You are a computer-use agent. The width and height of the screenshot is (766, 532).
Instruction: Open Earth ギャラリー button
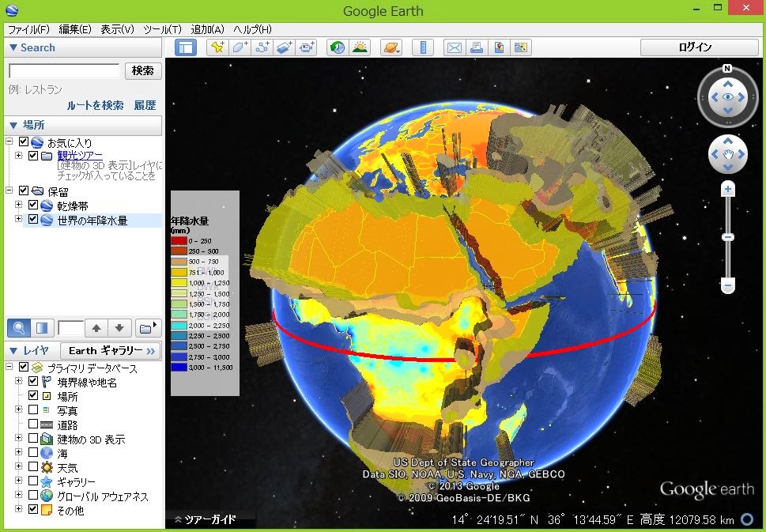pos(111,350)
